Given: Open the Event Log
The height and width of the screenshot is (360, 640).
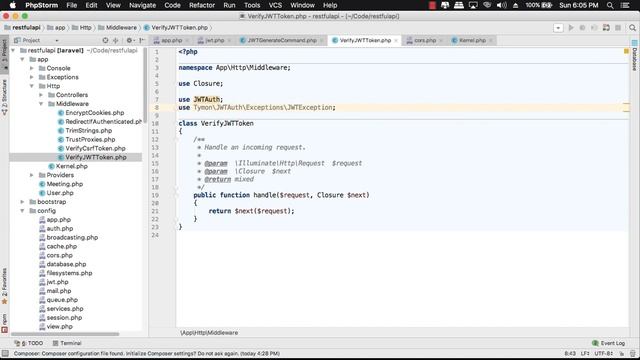Looking at the screenshot, I should (x=609, y=343).
